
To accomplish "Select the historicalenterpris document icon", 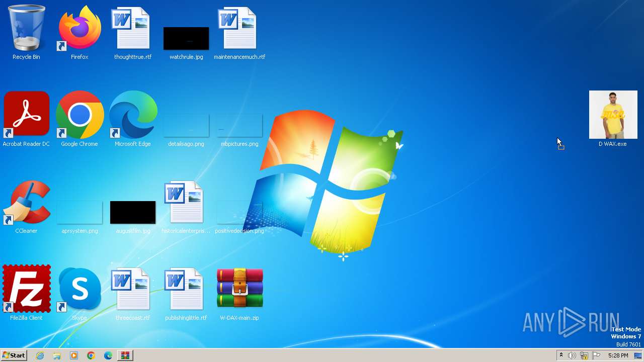I will (186, 207).
